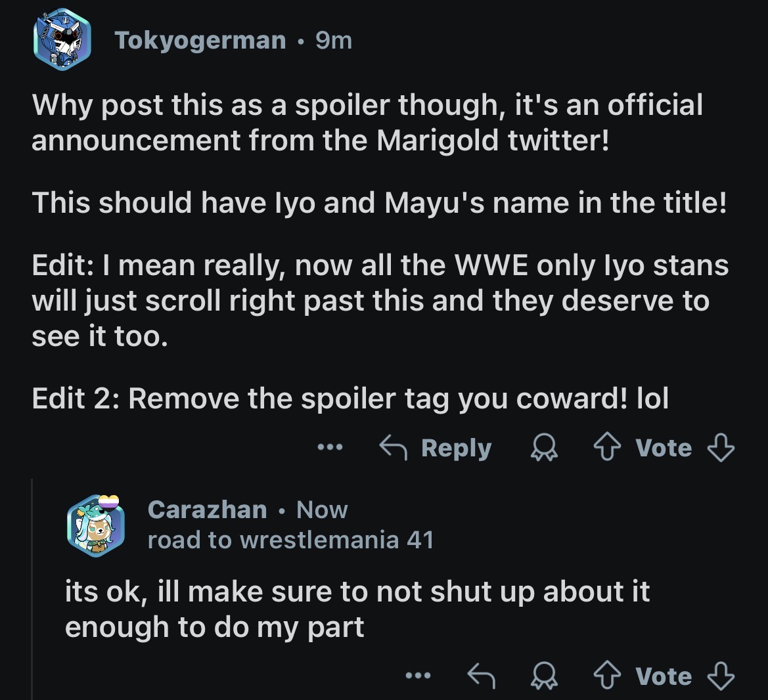Open the Tokyogerman username link
This screenshot has height=700, width=768.
point(200,41)
